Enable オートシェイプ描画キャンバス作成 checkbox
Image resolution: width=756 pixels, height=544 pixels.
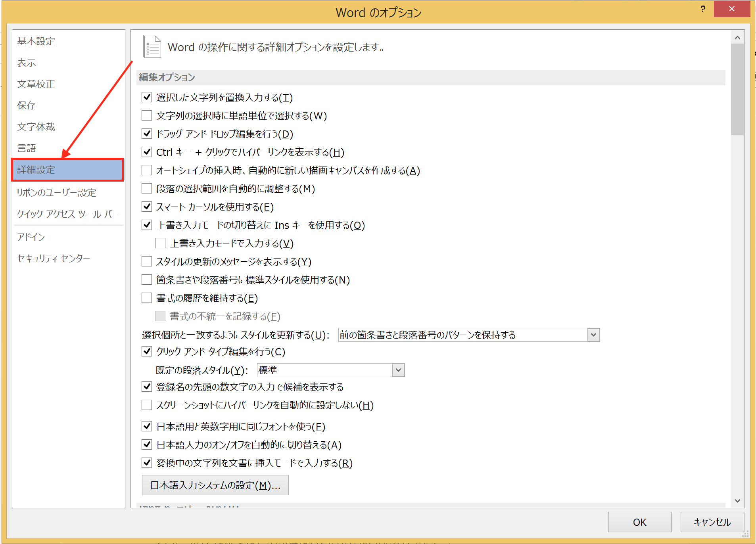(x=147, y=170)
